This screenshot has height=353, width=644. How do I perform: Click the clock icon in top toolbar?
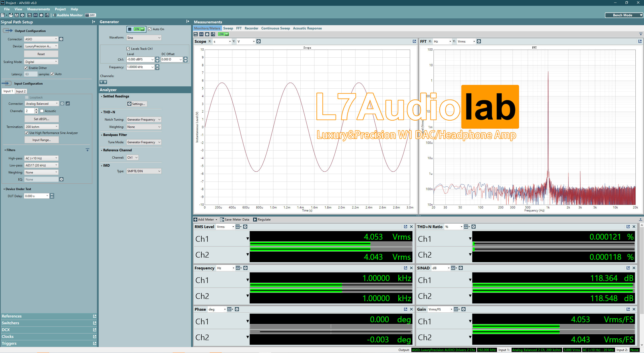(41, 15)
